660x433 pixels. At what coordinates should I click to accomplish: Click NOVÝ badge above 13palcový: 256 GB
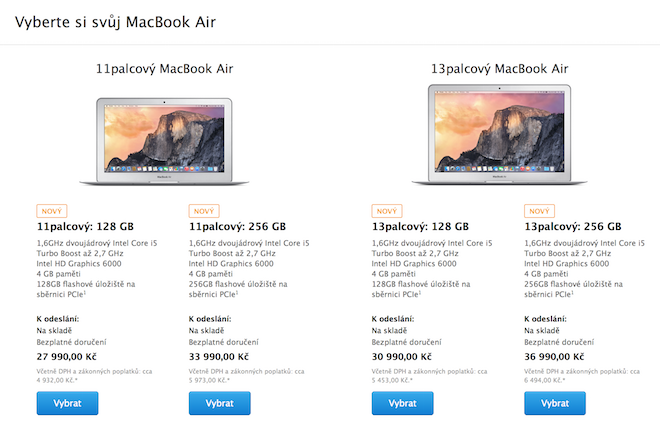(x=538, y=211)
